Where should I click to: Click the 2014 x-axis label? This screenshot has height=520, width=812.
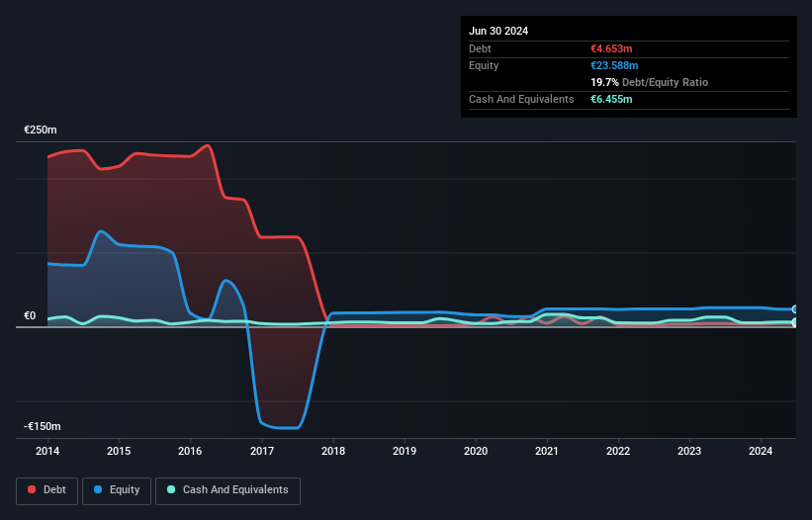click(47, 451)
